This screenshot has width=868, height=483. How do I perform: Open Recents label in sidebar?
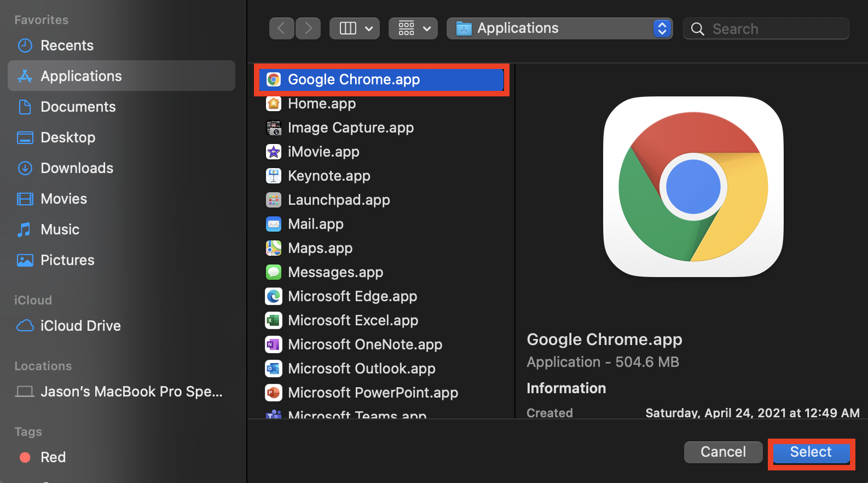(x=67, y=45)
